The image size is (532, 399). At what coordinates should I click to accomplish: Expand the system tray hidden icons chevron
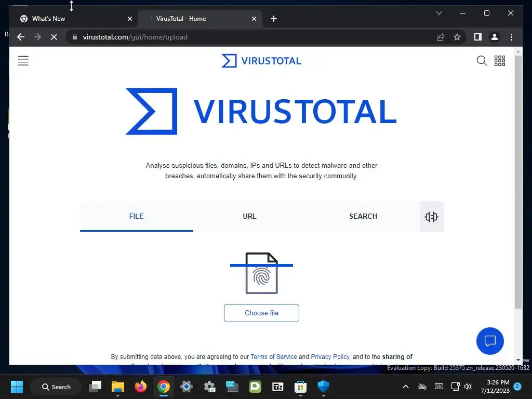(405, 387)
